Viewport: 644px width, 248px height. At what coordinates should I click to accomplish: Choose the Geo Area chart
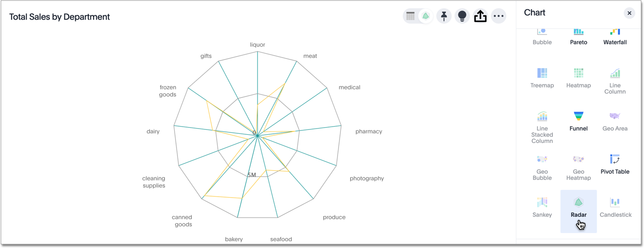[x=615, y=121]
